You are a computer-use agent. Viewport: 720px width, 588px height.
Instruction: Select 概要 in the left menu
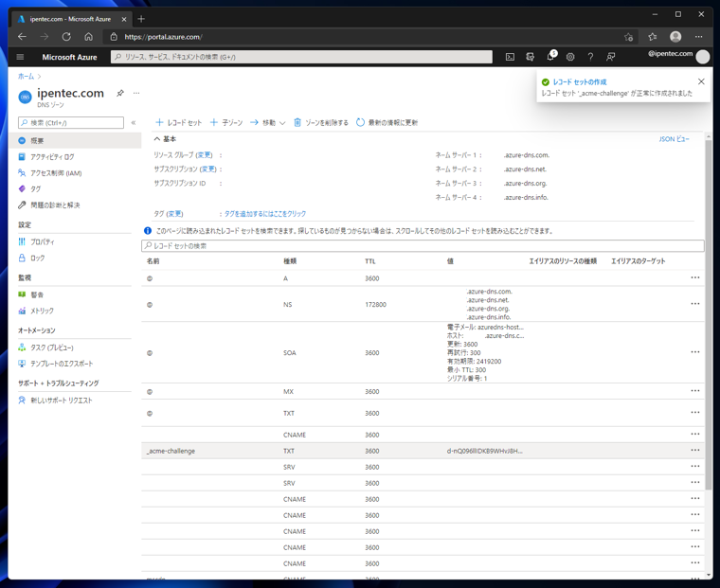pos(75,140)
